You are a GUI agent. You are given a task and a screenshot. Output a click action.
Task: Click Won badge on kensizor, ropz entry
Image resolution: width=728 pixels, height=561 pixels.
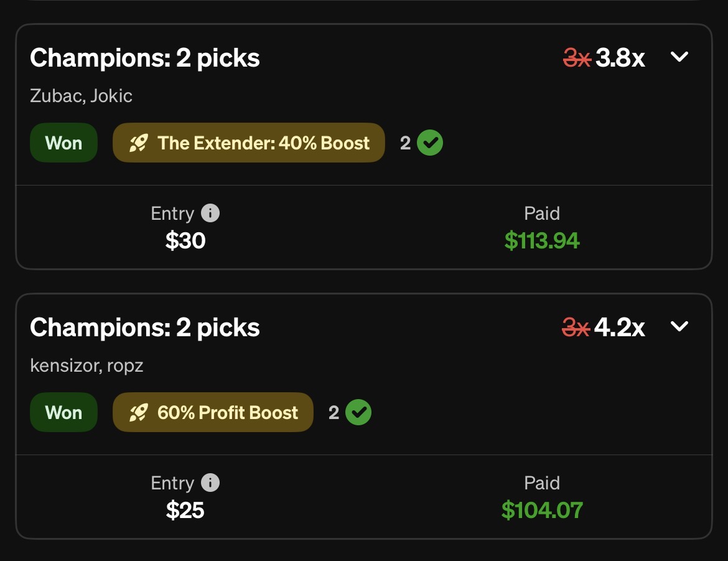pyautogui.click(x=63, y=413)
